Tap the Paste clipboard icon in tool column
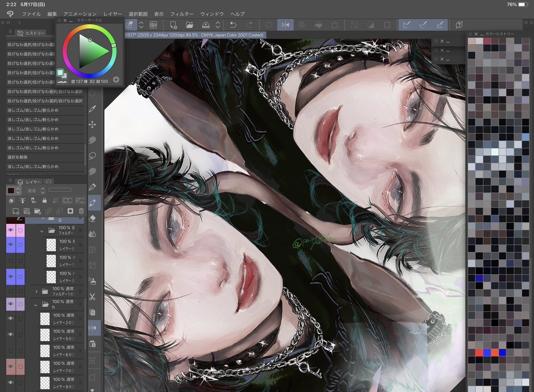Image resolution: width=534 pixels, height=392 pixels. pyautogui.click(x=93, y=344)
